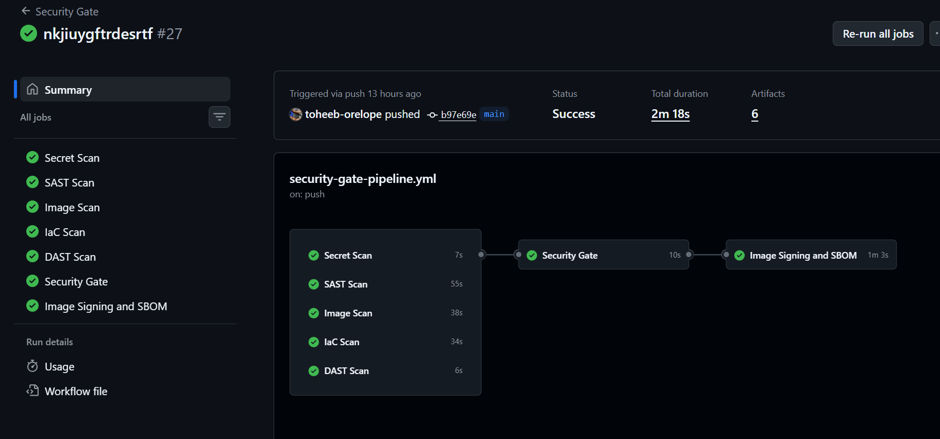
Task: Click check icon on graph Image Signing node
Action: [x=739, y=255]
